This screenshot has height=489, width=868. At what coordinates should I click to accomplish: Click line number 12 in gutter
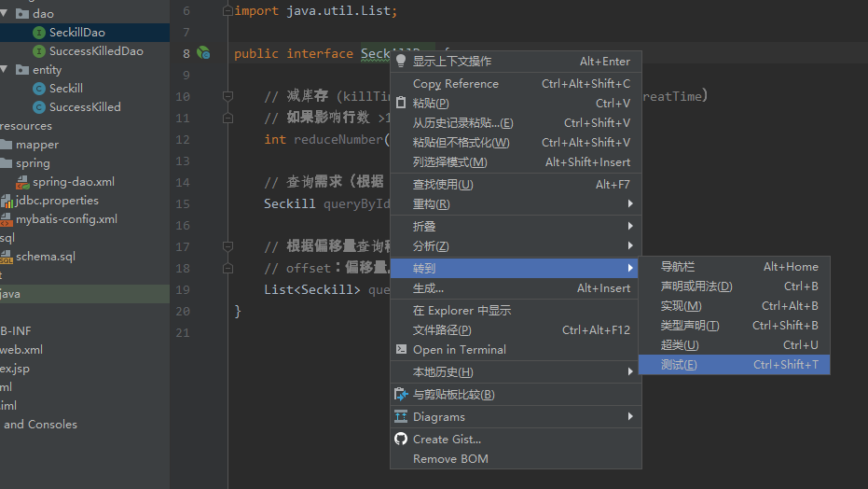(183, 140)
